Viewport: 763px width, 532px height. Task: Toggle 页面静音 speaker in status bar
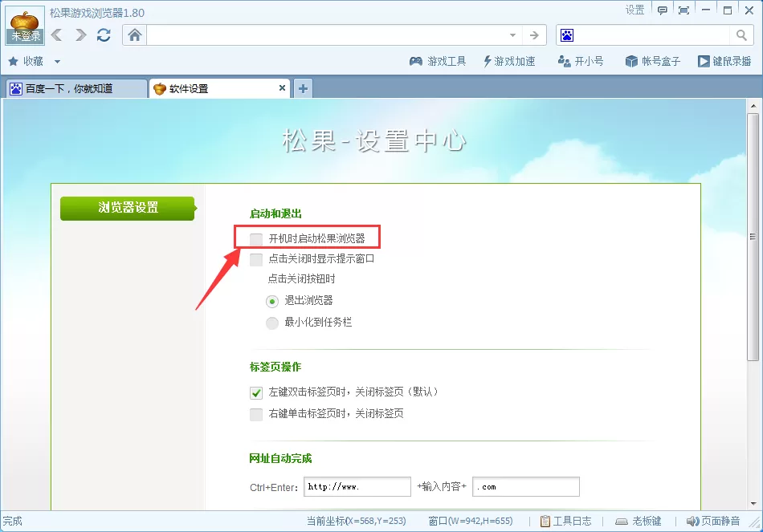713,522
